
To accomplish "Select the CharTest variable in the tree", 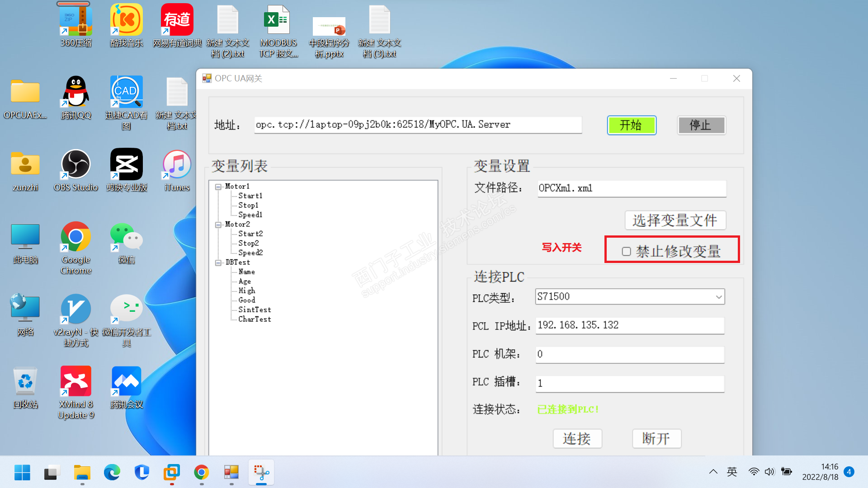I will 255,319.
